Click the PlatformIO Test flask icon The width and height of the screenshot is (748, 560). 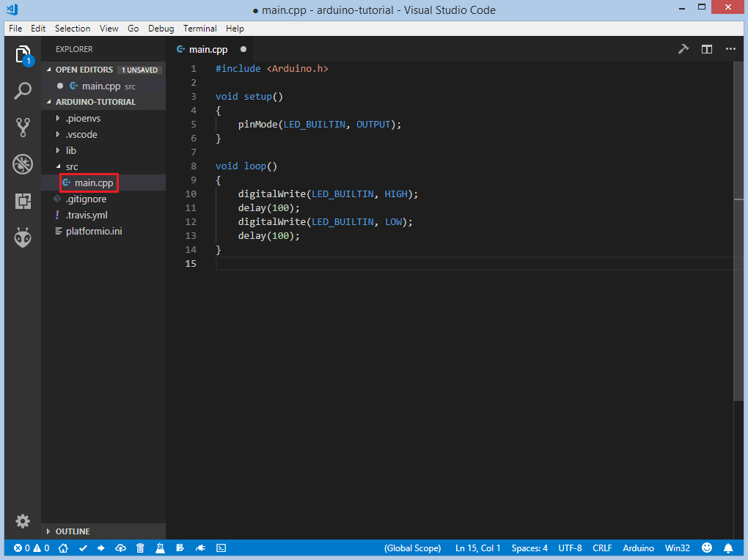pyautogui.click(x=161, y=548)
